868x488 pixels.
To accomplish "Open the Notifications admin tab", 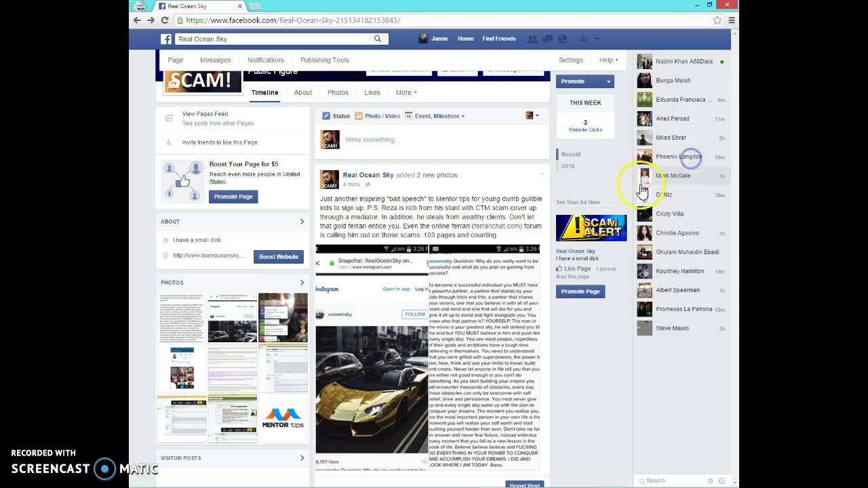I will [x=266, y=60].
